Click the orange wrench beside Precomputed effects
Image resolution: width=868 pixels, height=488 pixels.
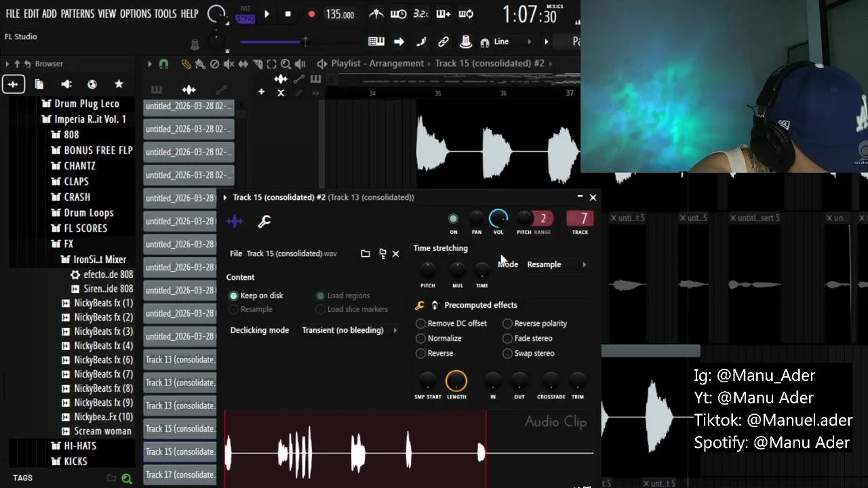420,306
